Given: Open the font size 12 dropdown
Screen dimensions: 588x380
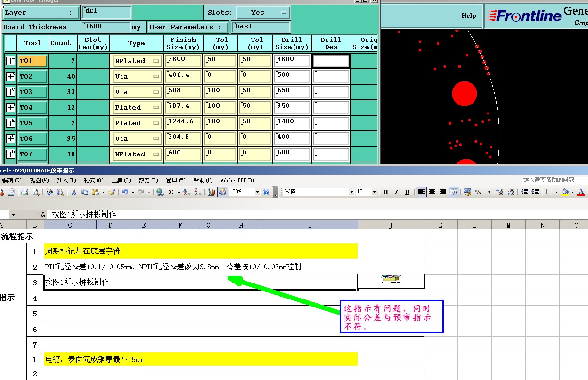Looking at the screenshot, I should coord(375,192).
